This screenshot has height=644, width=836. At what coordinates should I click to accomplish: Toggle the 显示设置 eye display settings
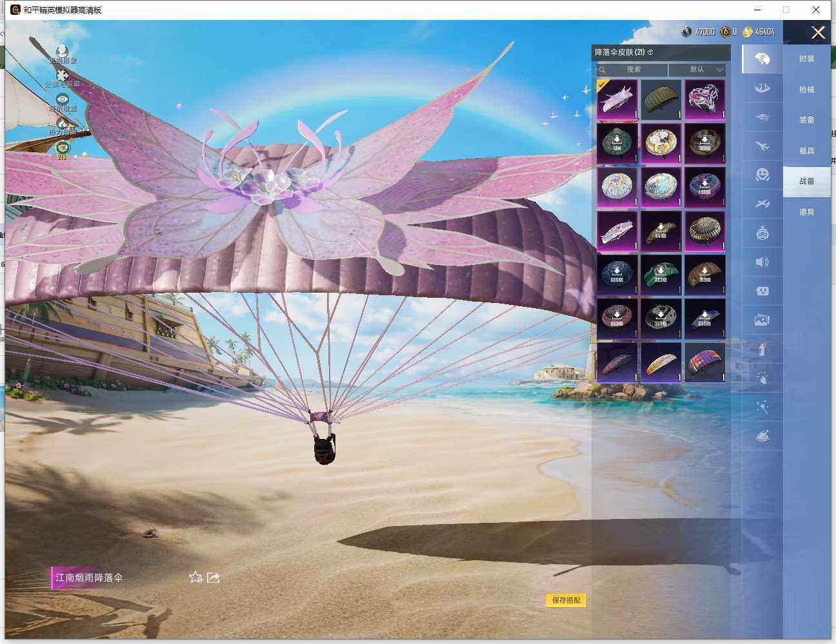click(x=62, y=99)
